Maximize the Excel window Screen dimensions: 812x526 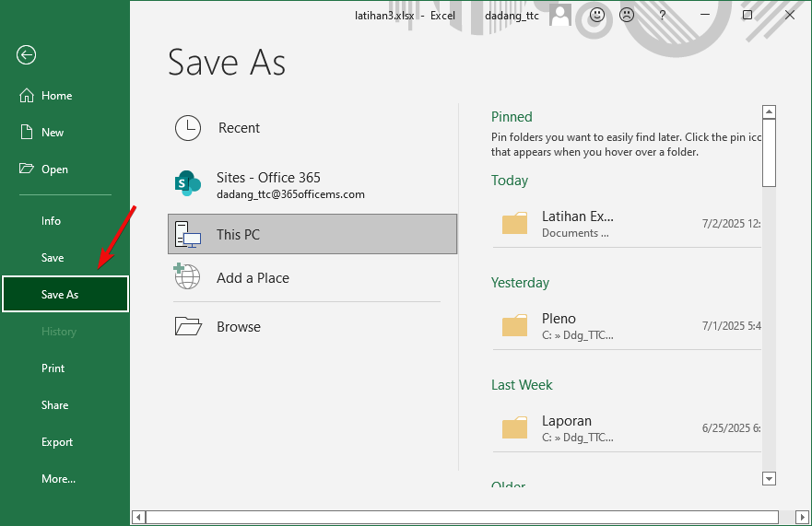747,15
